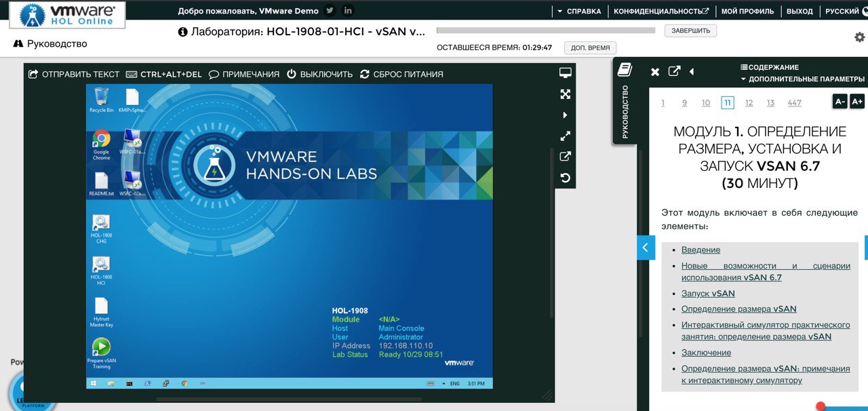This screenshot has height=411, width=868.
Task: Open Определение размера vSAN link
Action: point(738,309)
